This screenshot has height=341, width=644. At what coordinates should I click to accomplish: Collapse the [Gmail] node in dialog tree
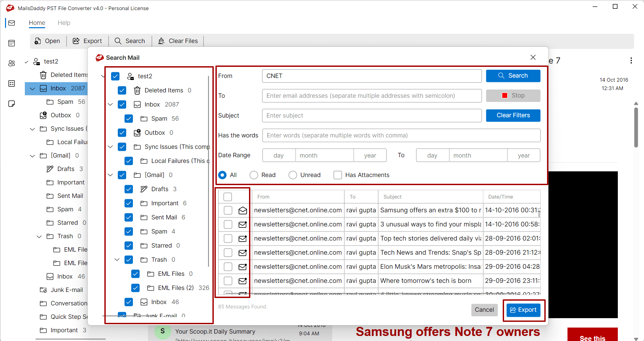point(110,175)
